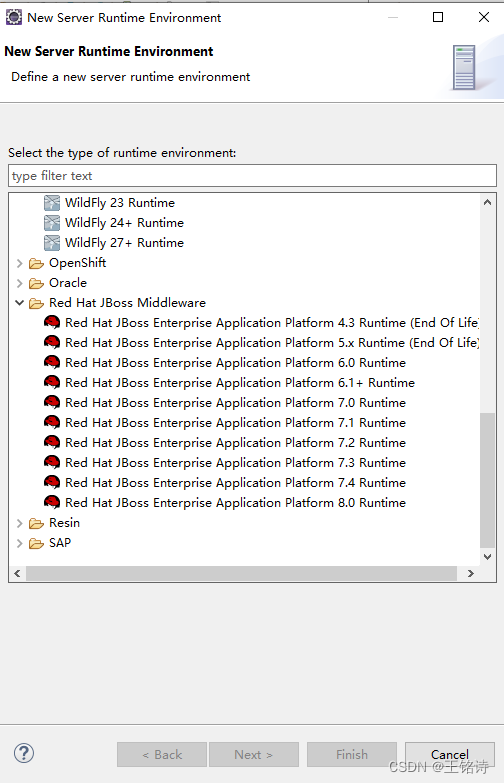The image size is (504, 783).
Task: Click the WildFly 23 Runtime icon
Action: pyautogui.click(x=52, y=203)
